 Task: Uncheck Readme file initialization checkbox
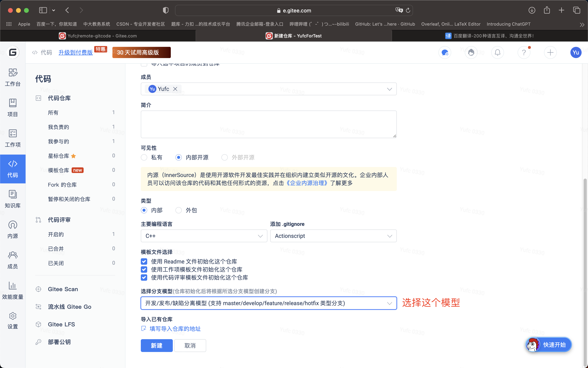click(144, 261)
